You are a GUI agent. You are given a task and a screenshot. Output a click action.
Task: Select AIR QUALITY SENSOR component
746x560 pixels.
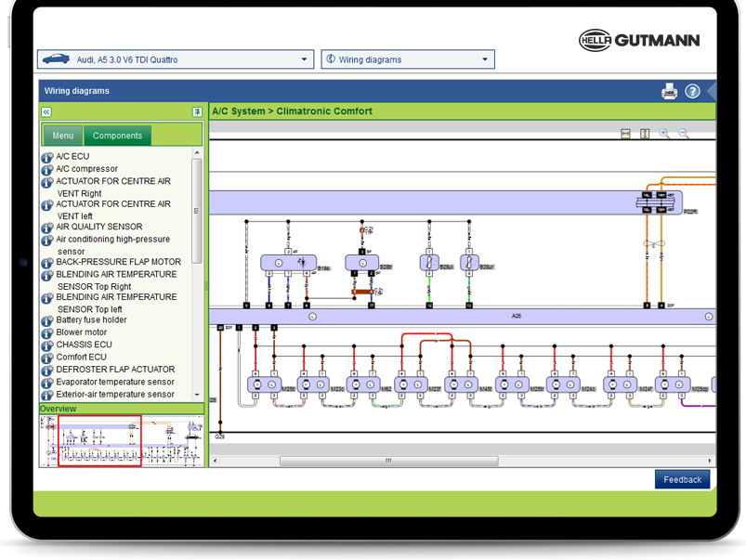99,227
